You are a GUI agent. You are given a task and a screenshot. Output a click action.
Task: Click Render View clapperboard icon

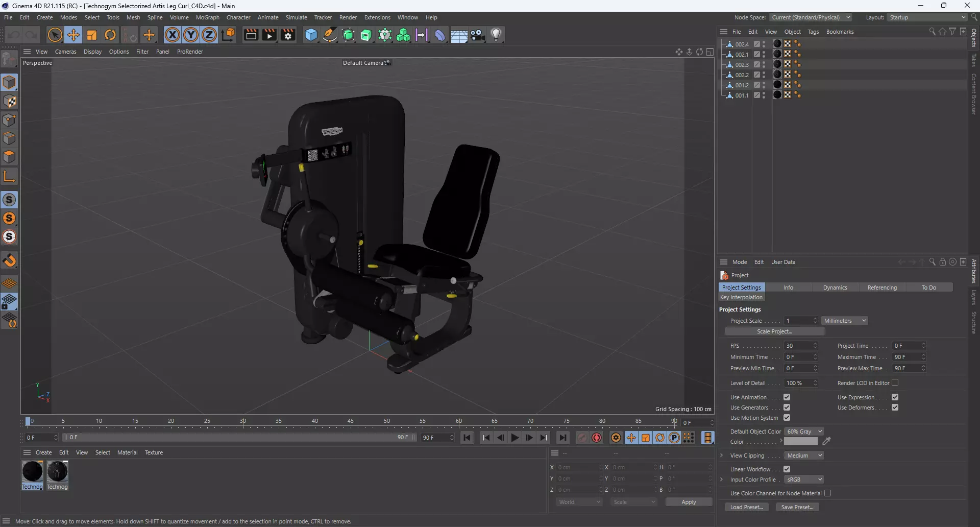point(251,35)
